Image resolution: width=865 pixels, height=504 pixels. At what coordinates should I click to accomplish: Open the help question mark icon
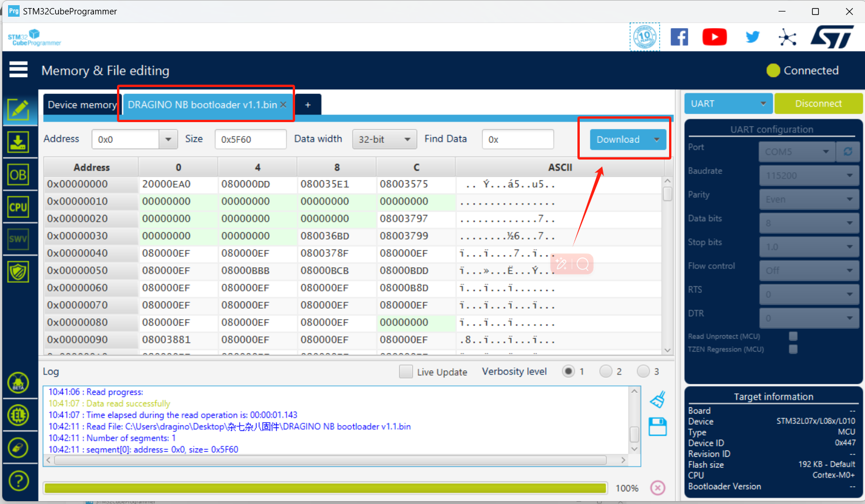pyautogui.click(x=18, y=480)
